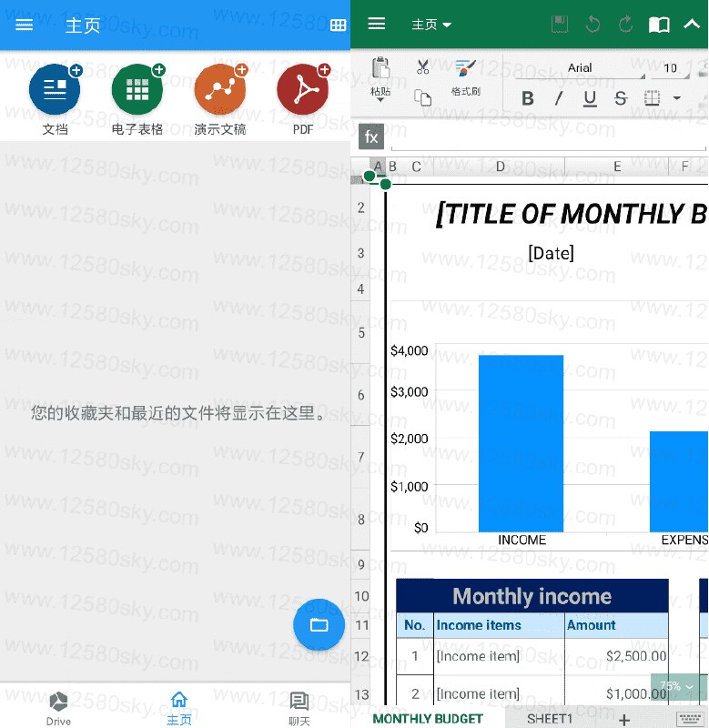Undo the last action
The image size is (709, 728).
(x=593, y=25)
